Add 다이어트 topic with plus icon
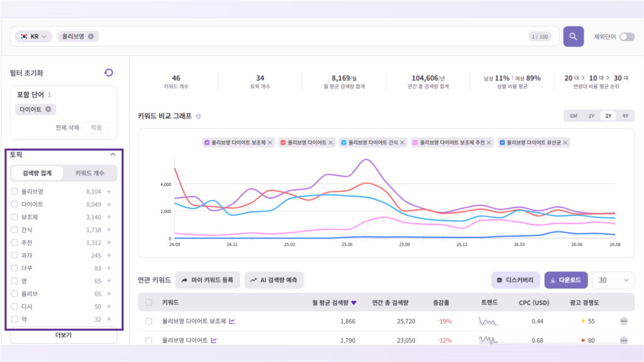This screenshot has height=362, width=644. tap(109, 204)
